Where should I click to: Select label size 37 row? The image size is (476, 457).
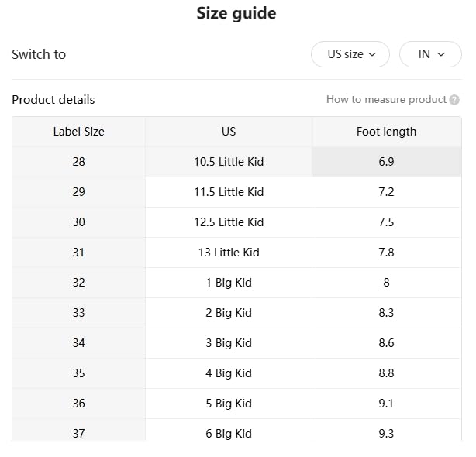coord(78,432)
